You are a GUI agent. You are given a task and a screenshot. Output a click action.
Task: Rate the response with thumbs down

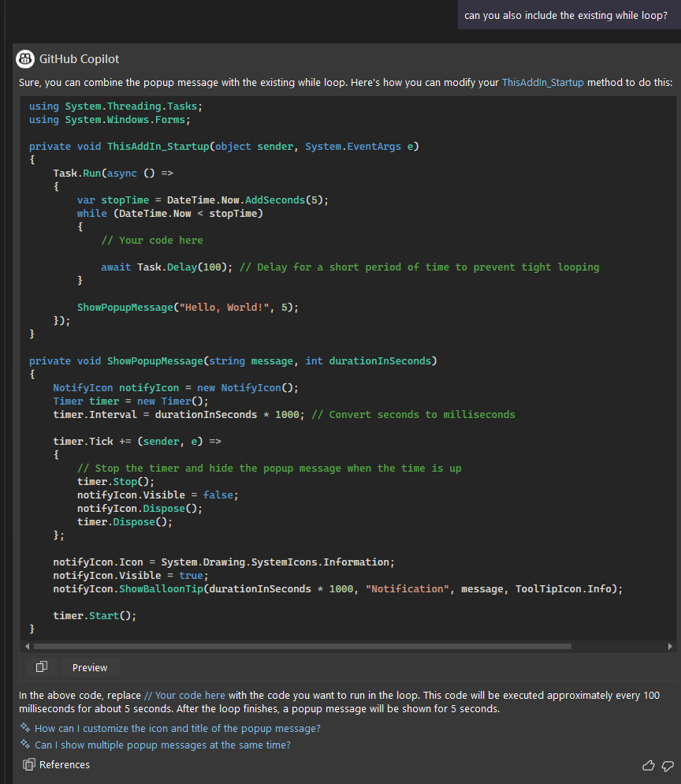tap(668, 766)
